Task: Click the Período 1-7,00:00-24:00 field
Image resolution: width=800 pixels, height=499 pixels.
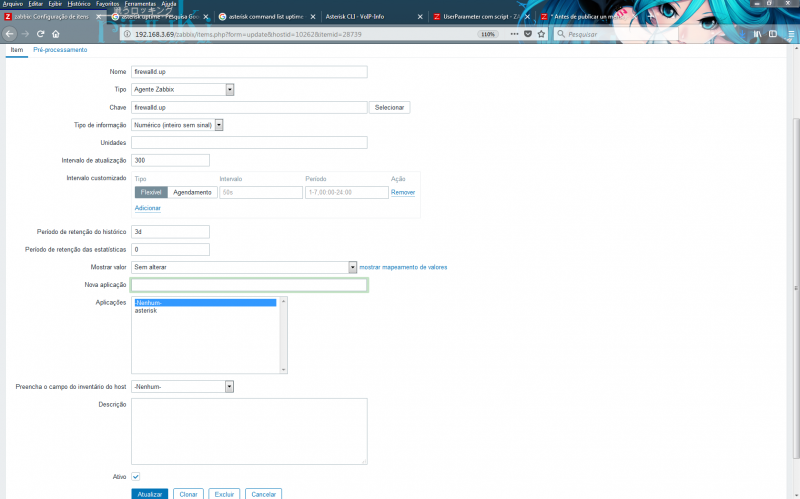Action: pos(346,192)
